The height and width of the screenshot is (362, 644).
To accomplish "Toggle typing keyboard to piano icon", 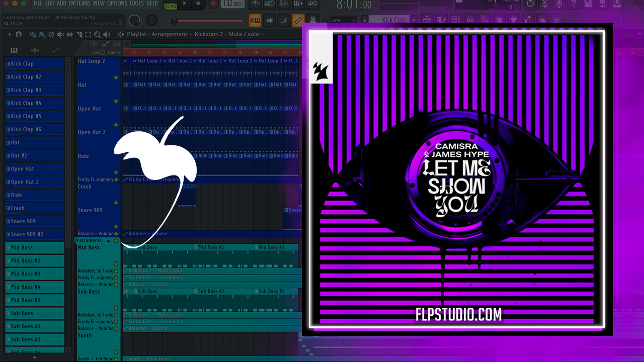I will pyautogui.click(x=256, y=21).
